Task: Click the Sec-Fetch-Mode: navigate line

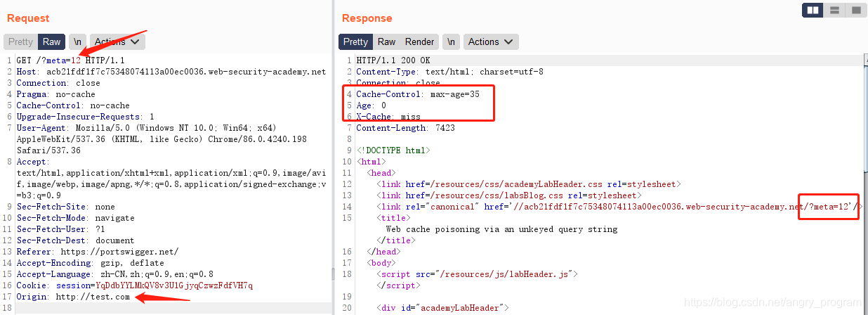Action: pos(75,218)
